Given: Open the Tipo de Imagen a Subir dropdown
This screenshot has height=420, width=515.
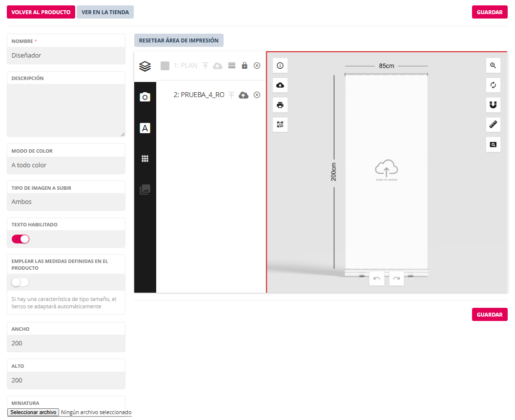Looking at the screenshot, I should (66, 202).
